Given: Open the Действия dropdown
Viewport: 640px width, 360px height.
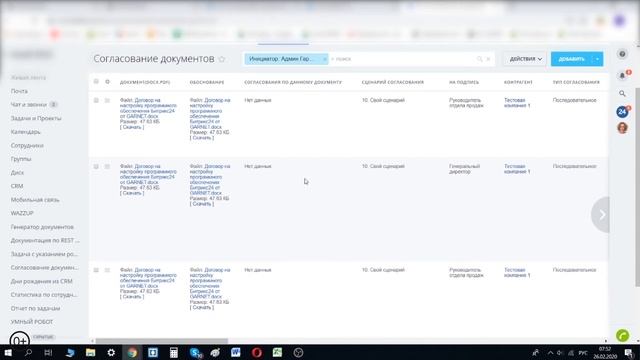Looking at the screenshot, I should (525, 59).
